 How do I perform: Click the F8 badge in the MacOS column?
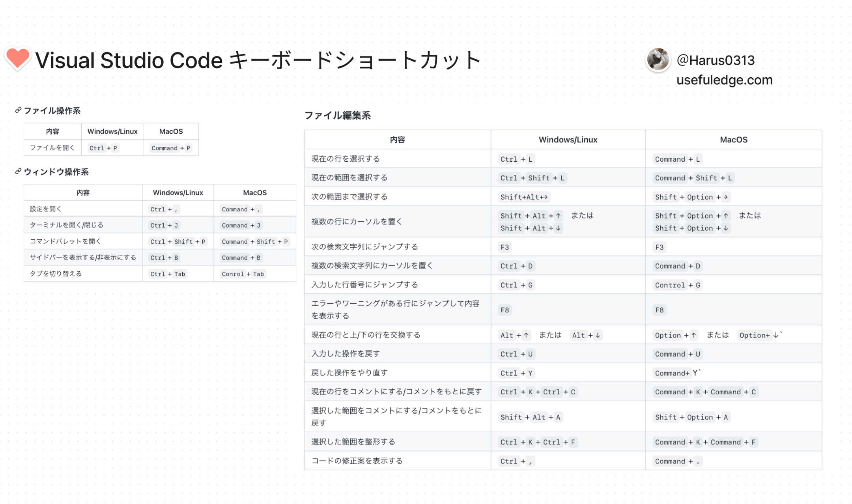tap(660, 310)
